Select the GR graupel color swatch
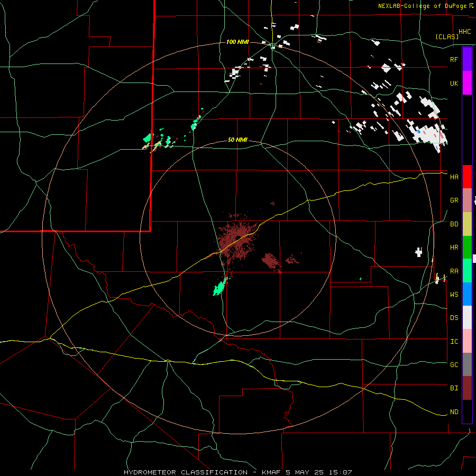 [x=467, y=200]
